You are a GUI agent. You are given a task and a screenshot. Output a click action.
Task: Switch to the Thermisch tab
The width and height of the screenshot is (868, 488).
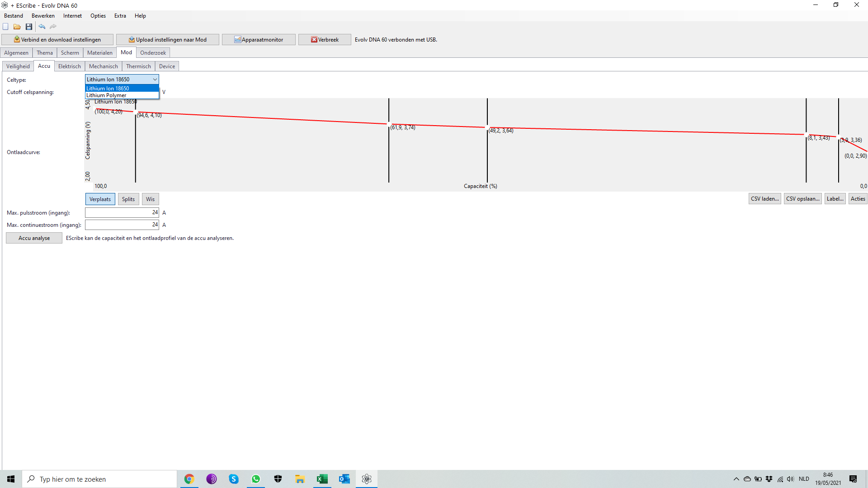pos(138,66)
